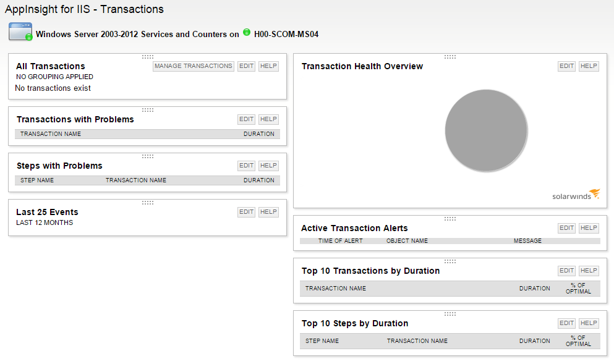Edit the Transactions with Problems panel

pos(246,119)
